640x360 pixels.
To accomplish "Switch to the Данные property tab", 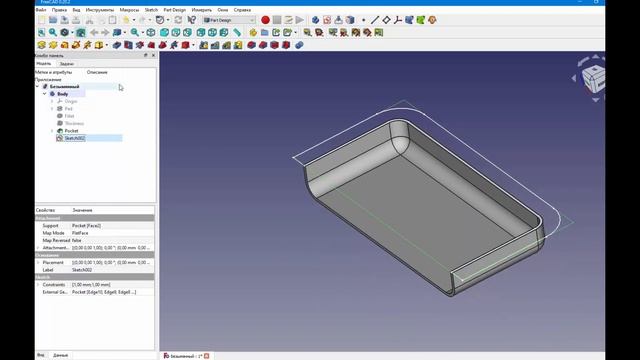I will point(60,355).
